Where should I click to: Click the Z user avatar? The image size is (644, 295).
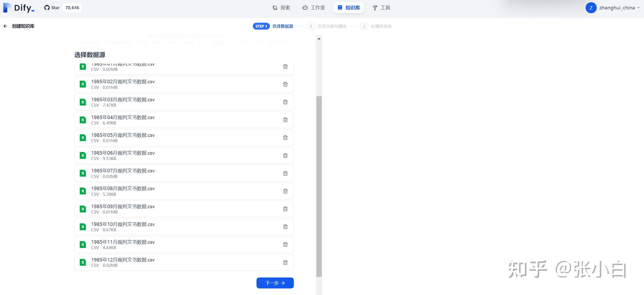591,8
